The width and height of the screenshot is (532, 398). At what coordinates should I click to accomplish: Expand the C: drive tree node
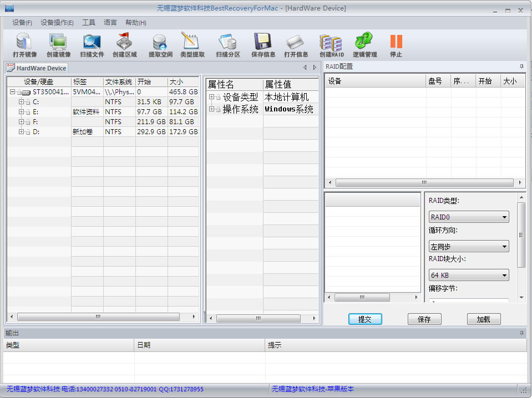coord(21,102)
